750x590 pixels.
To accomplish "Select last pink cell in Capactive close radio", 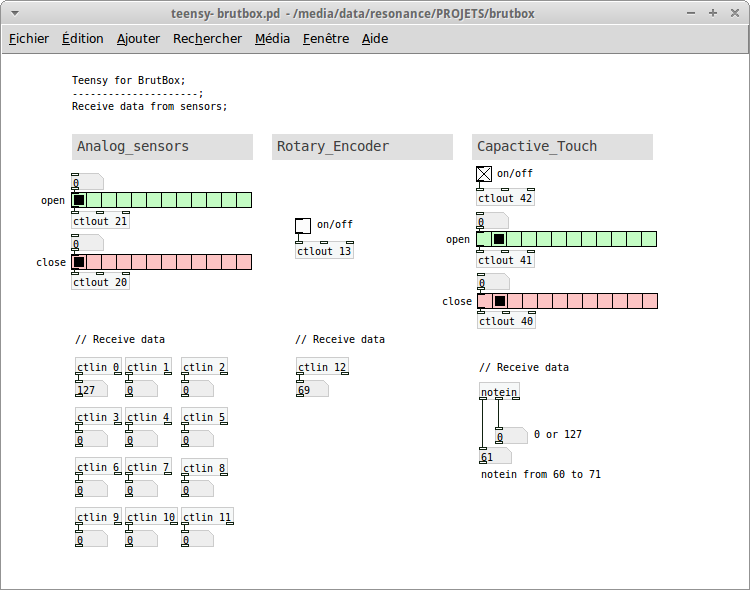I will (x=650, y=301).
